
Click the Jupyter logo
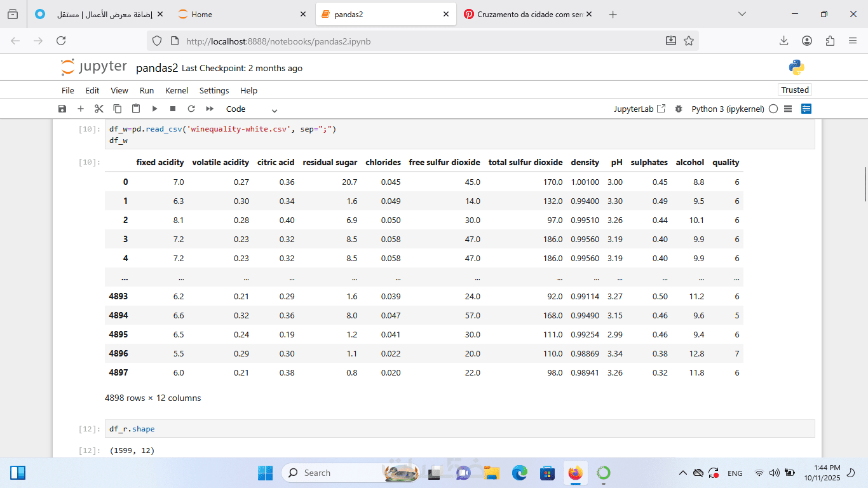pos(94,67)
